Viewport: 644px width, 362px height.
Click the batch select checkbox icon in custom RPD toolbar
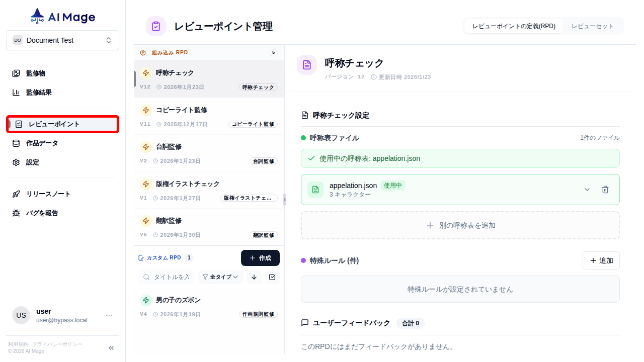(x=272, y=277)
